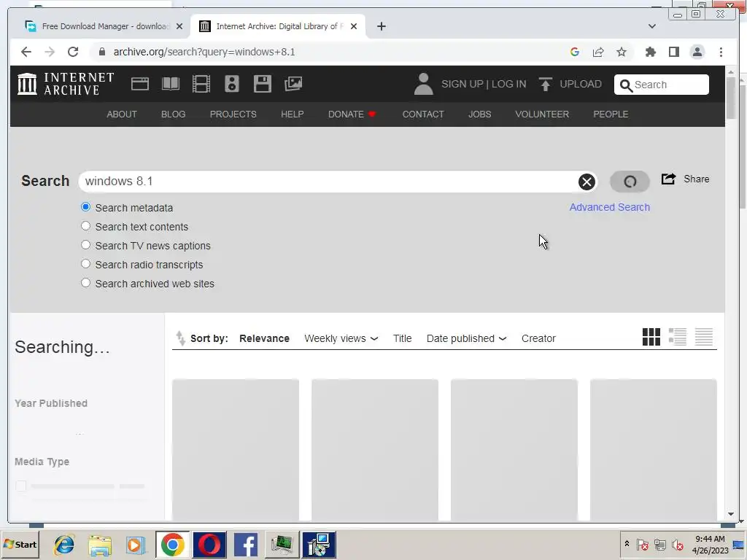
Task: Open the Web (Wayback) media icon
Action: coord(140,84)
